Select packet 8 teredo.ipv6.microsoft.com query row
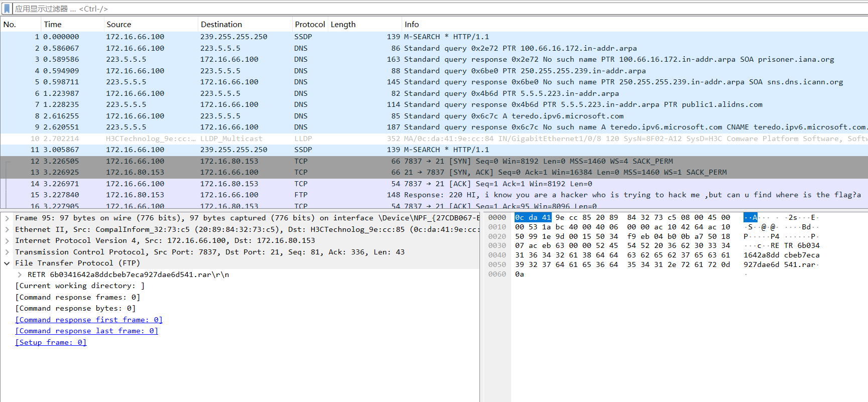 point(434,116)
